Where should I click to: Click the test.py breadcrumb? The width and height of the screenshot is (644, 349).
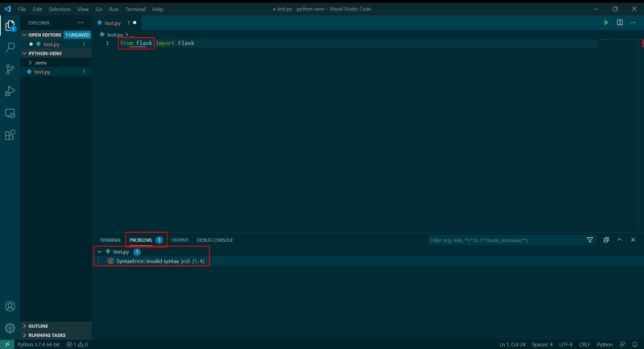(115, 35)
